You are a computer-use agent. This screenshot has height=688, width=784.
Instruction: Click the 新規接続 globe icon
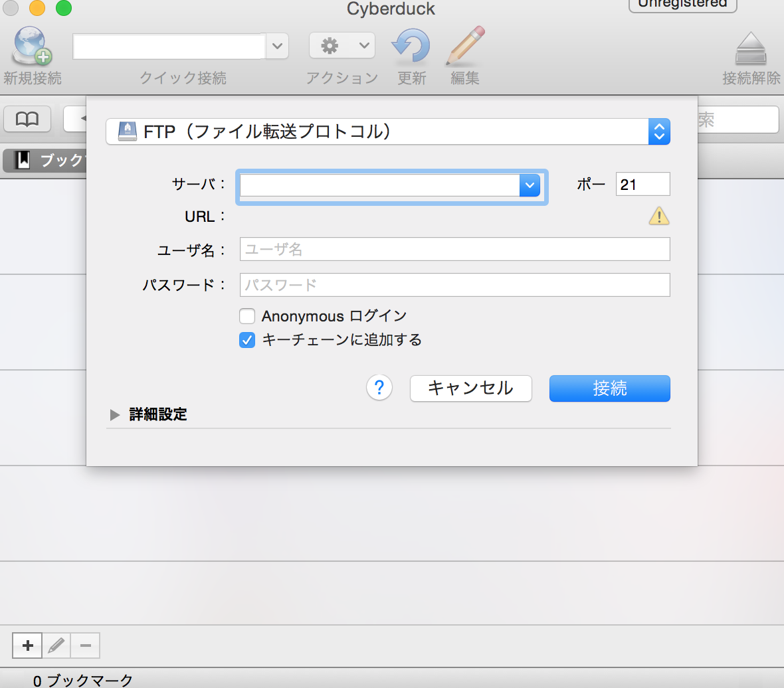tap(32, 45)
